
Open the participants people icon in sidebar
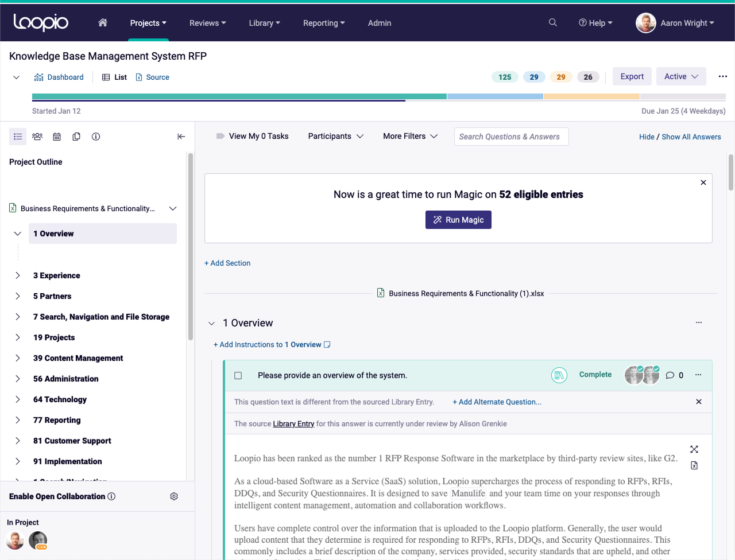(37, 137)
